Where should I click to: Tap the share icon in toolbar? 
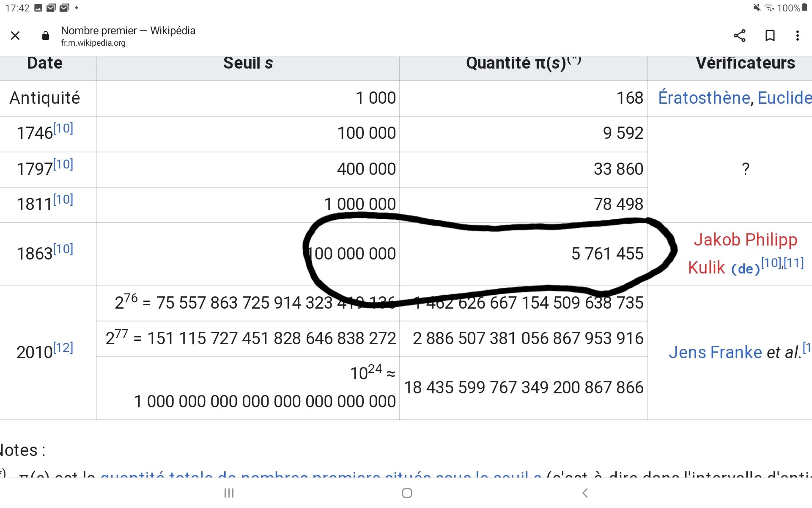click(x=739, y=36)
